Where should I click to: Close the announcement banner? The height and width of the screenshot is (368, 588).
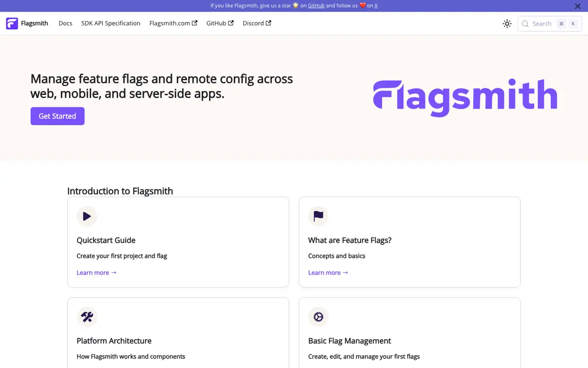(578, 6)
